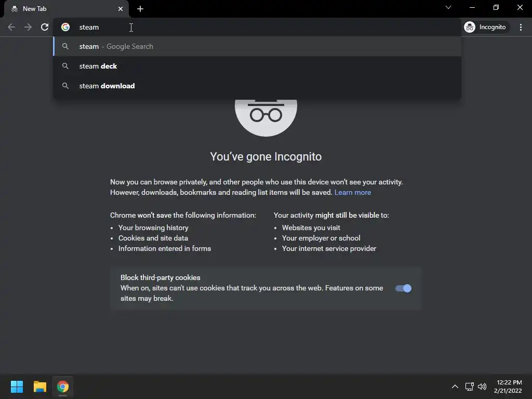Click the 'You've gone Incognito' heading
The image size is (532, 399).
coord(265,157)
